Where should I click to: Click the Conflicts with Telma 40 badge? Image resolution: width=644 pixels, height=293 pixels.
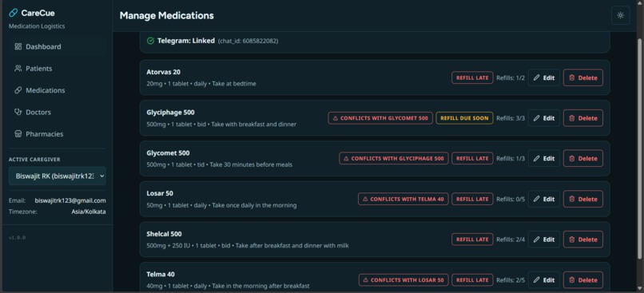pyautogui.click(x=403, y=199)
